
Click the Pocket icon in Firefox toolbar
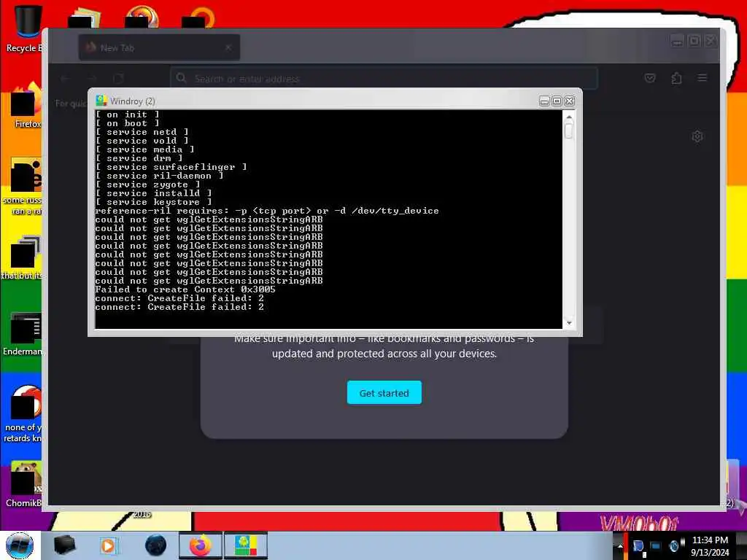[x=650, y=78]
